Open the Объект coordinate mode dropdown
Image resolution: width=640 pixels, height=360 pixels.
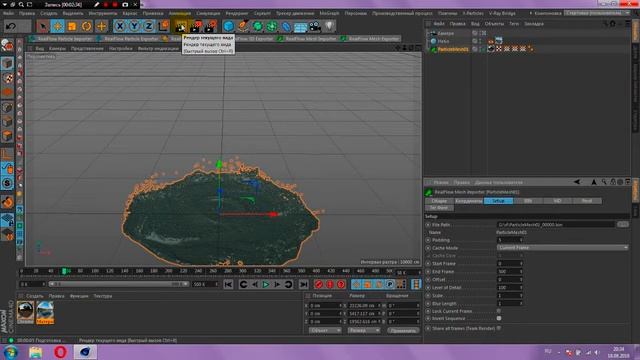(x=325, y=330)
